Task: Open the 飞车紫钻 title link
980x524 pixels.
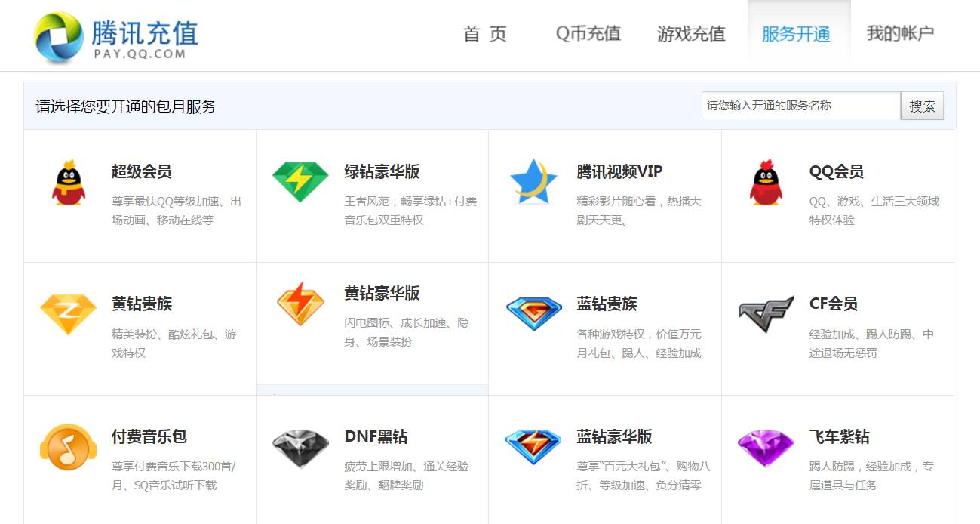Action: point(839,436)
